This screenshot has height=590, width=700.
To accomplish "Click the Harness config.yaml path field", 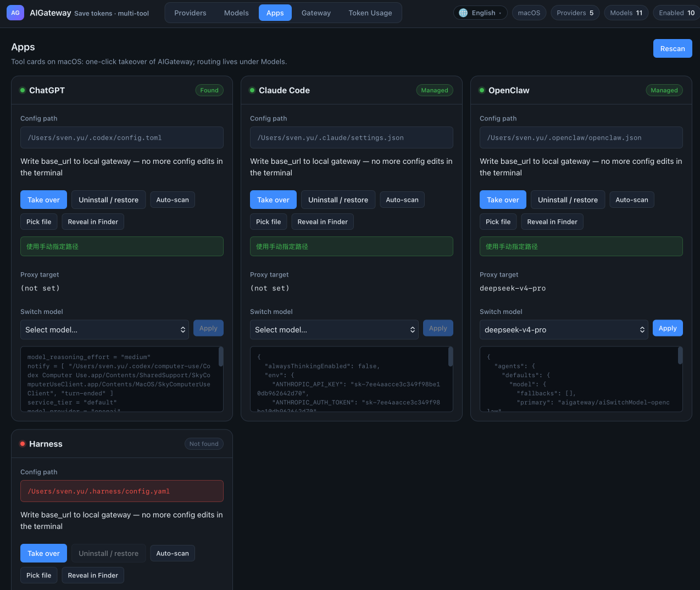I will click(x=122, y=491).
